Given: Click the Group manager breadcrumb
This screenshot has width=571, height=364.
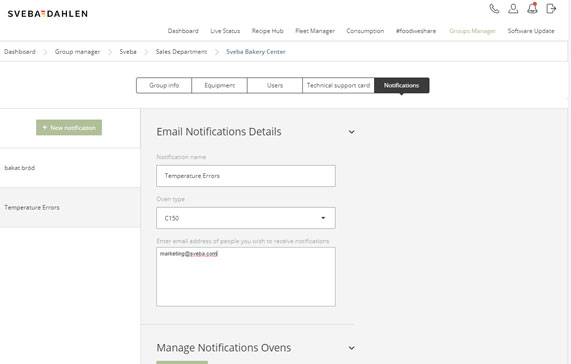Looking at the screenshot, I should [77, 52].
